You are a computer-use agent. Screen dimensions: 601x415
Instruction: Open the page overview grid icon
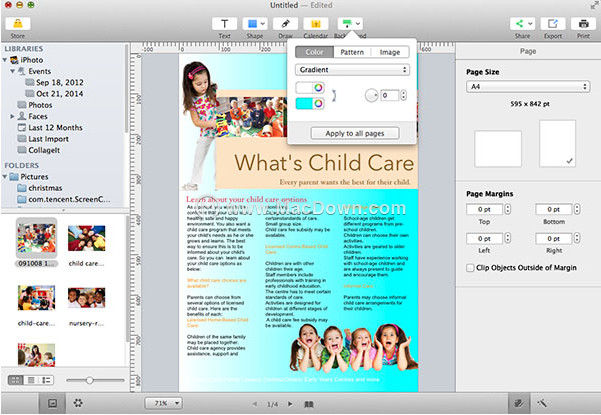click(x=309, y=404)
